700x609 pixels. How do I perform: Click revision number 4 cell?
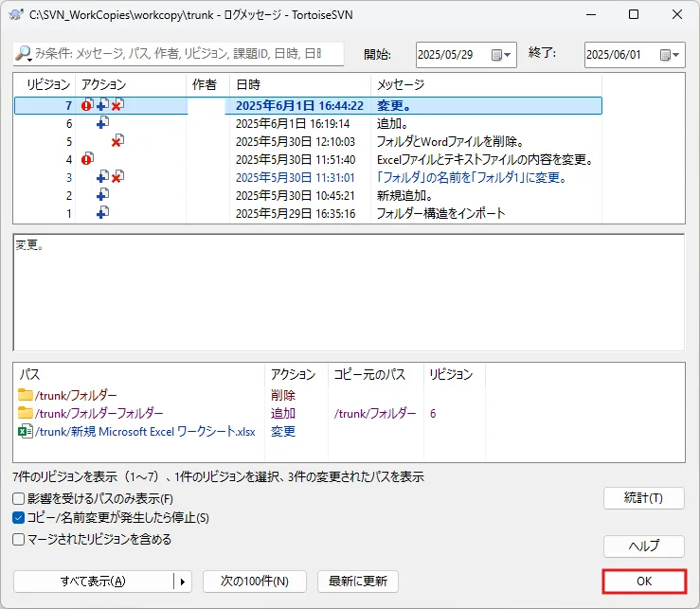point(69,159)
